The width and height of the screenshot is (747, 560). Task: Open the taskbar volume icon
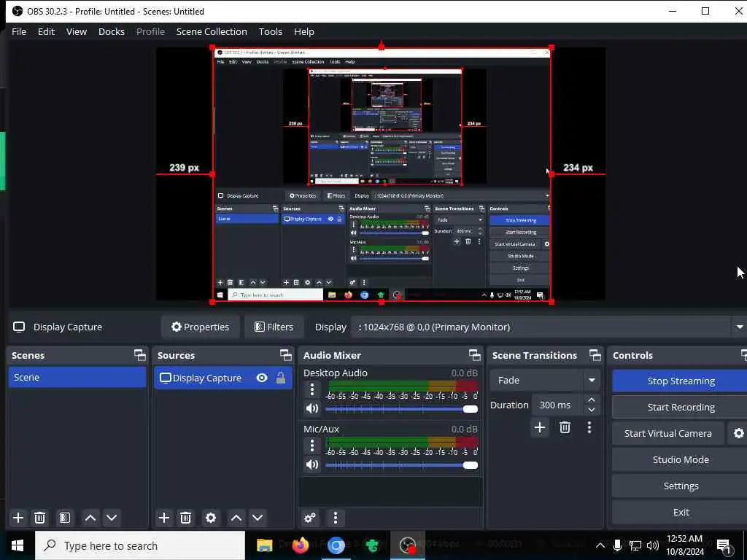point(653,545)
